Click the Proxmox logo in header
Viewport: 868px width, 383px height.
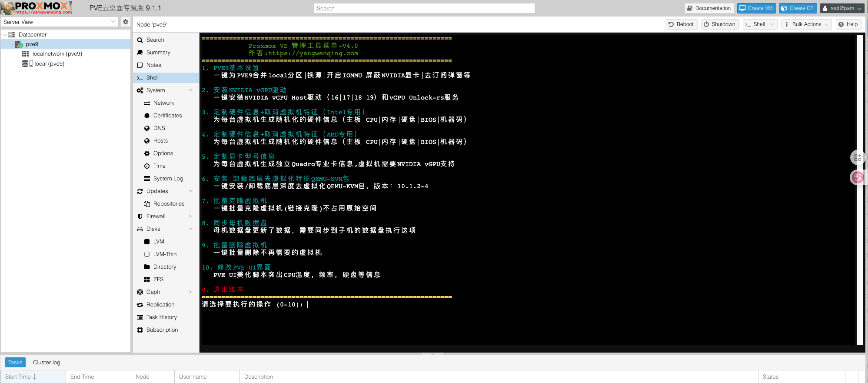tap(37, 8)
